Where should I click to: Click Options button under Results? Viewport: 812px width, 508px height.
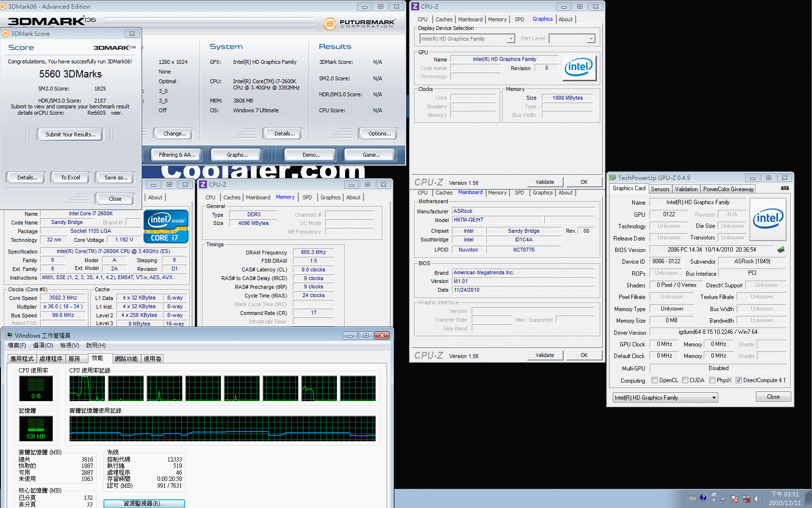379,134
